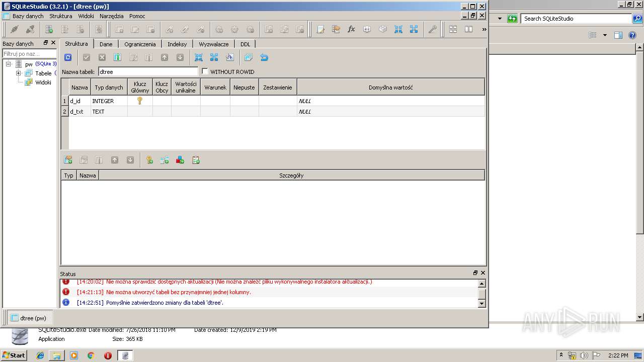Click the Explorer help question mark icon
644x362 pixels.
(632, 35)
